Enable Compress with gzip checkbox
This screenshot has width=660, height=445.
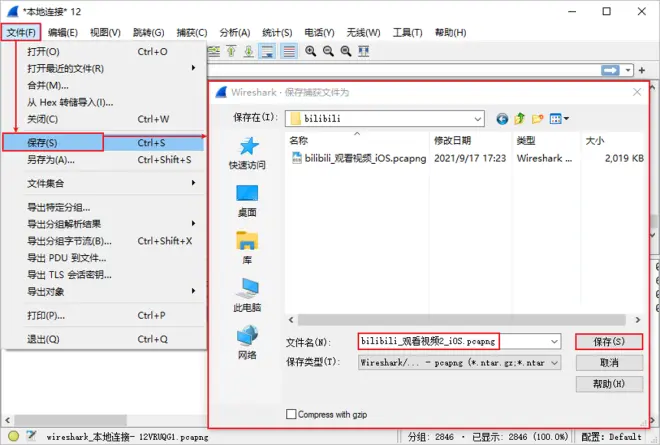291,414
